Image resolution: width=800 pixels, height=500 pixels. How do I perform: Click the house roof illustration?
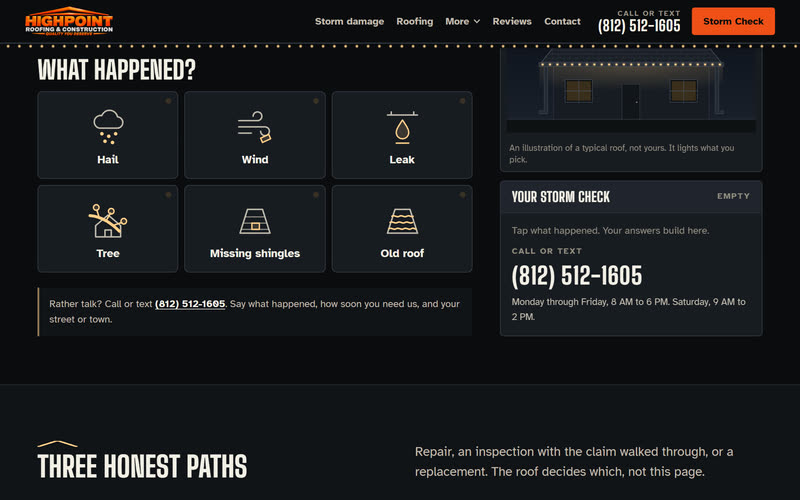coord(631,90)
